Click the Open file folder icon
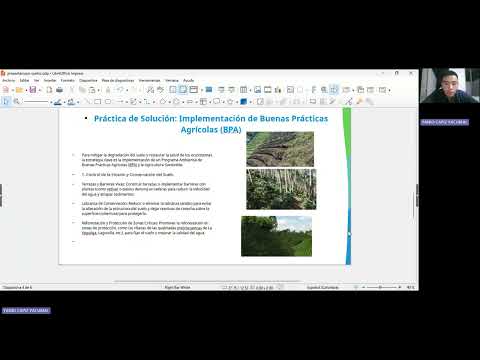 19,90
